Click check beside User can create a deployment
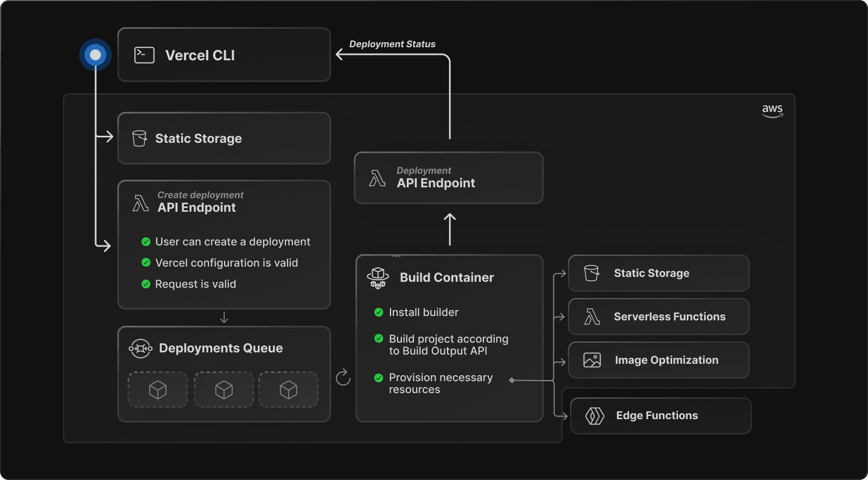 [x=146, y=242]
